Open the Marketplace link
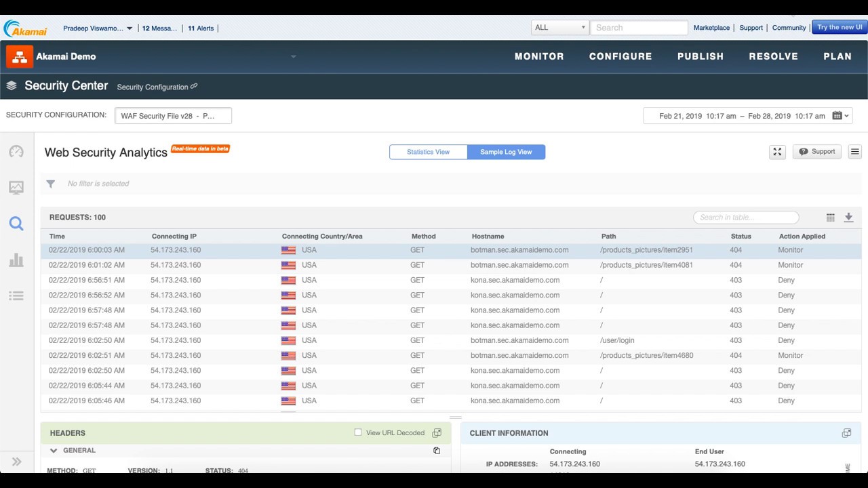868x488 pixels. [x=711, y=28]
